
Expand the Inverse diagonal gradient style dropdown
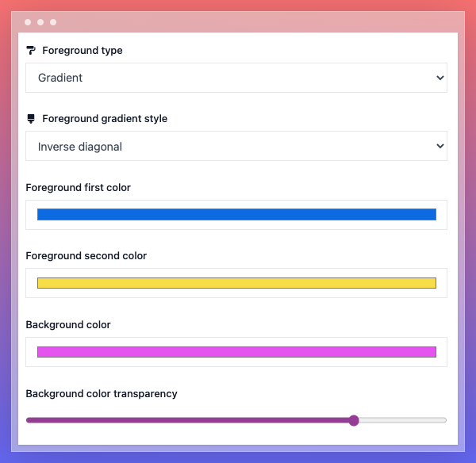236,146
